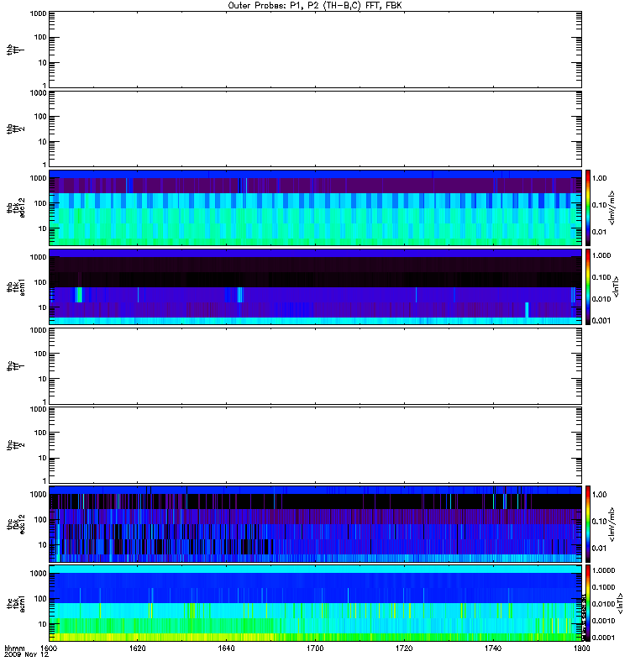Click the 'thc fbk scm1' y-axis label

pyautogui.click(x=16, y=603)
